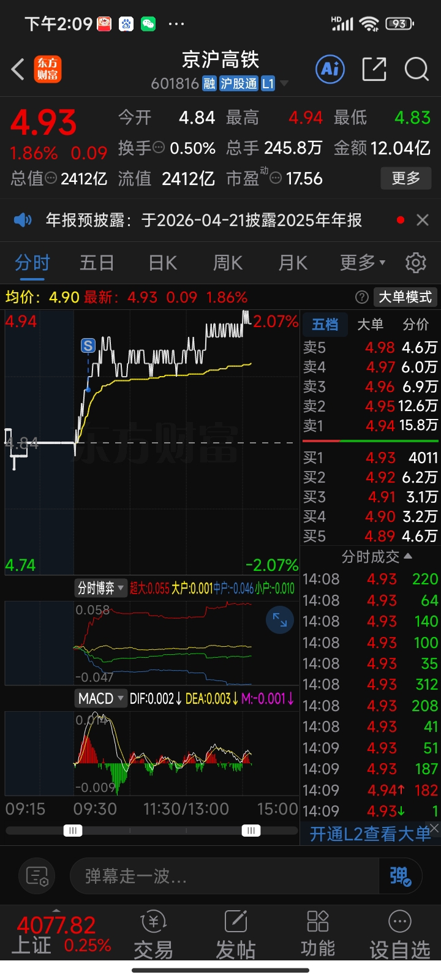Open chart settings gear icon
Image resolution: width=441 pixels, height=980 pixels.
click(x=416, y=263)
